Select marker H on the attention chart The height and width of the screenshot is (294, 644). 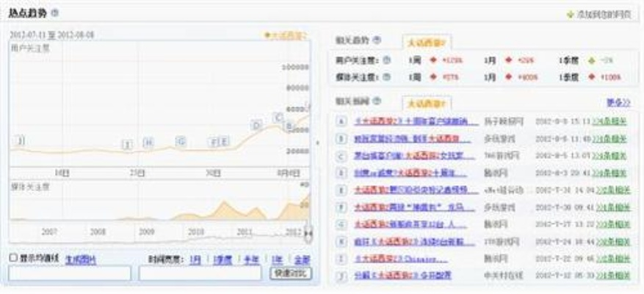[x=148, y=143]
